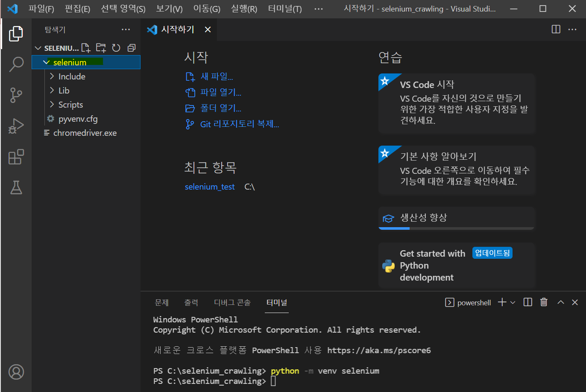Open the Run and Debug view icon
This screenshot has width=586, height=392.
pos(16,126)
